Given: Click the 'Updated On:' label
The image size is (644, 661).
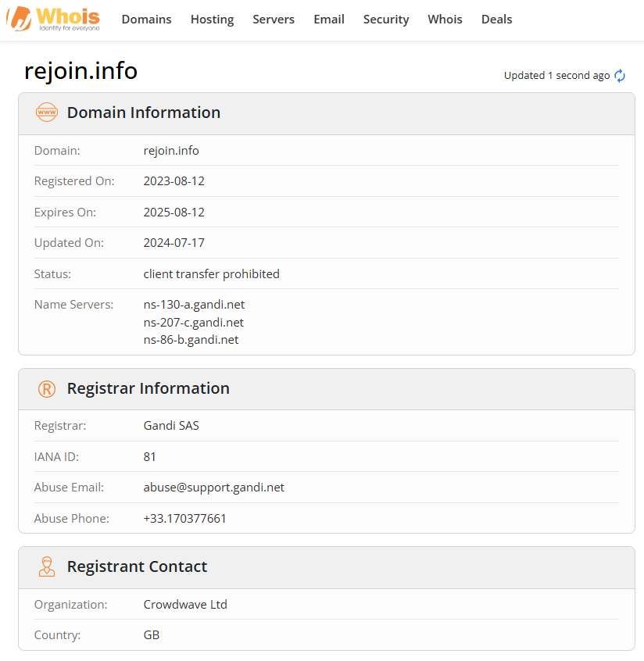Looking at the screenshot, I should pos(69,243).
